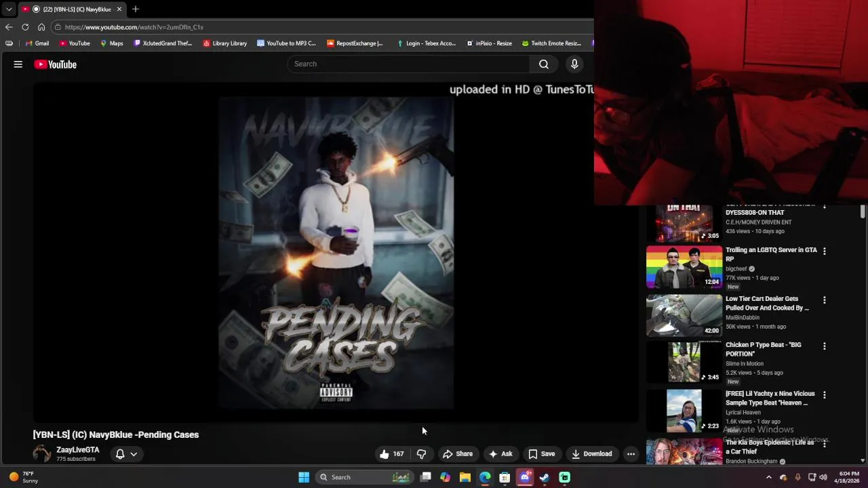This screenshot has height=488, width=868.
Task: Share the video
Action: click(x=458, y=454)
